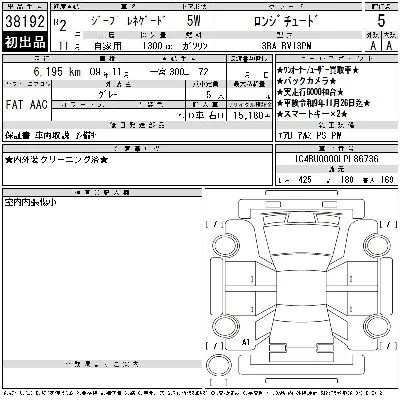Click the lot number 38192

25,21
